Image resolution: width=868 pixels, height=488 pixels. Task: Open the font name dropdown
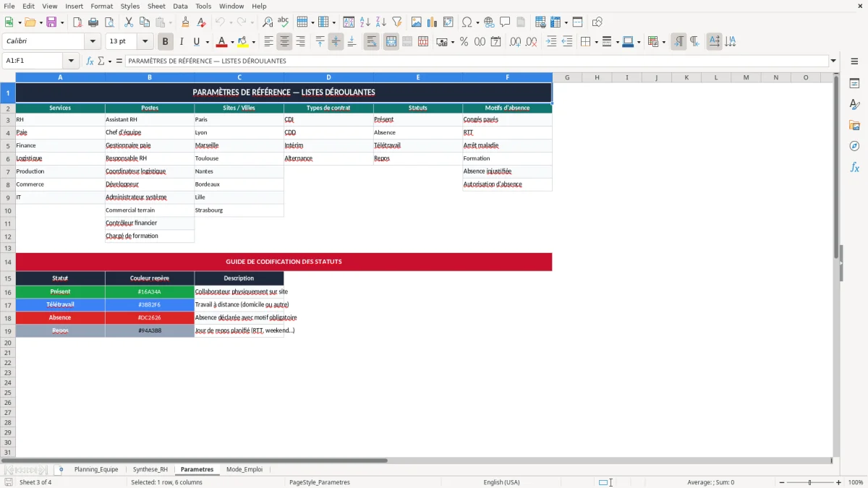pyautogui.click(x=93, y=42)
